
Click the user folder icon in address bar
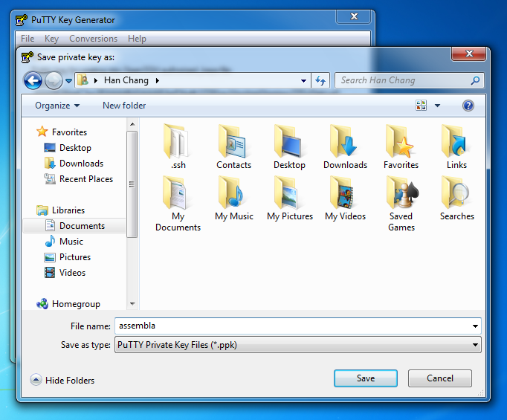click(83, 80)
